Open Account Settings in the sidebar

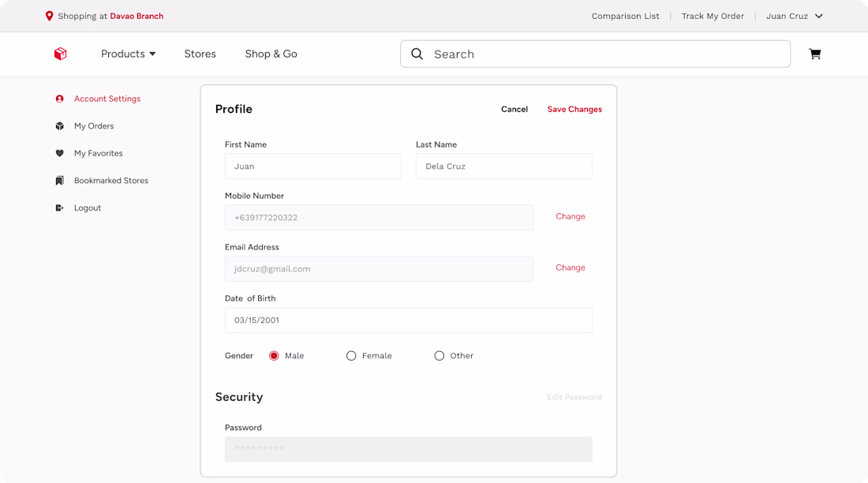coord(107,99)
